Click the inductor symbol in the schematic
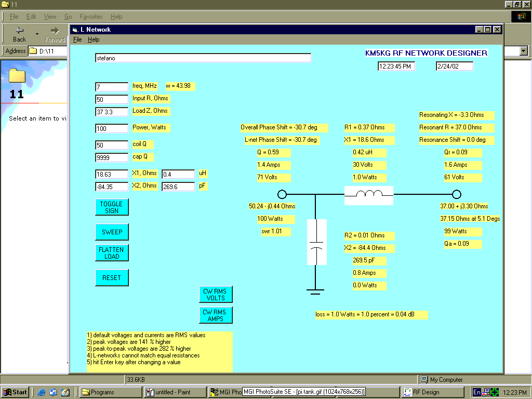 [x=369, y=195]
